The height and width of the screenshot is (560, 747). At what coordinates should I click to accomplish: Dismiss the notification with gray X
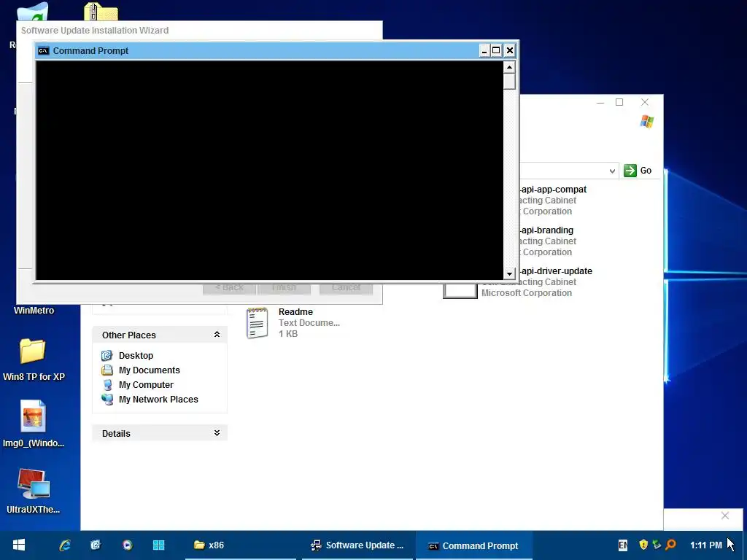[724, 516]
